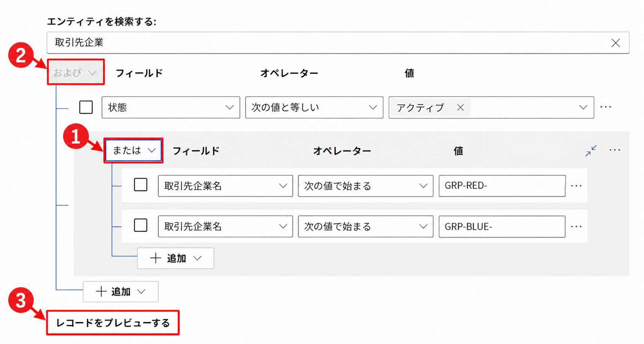644x344 pixels.
Task: Click top フィールド header beside および
Action: point(139,73)
